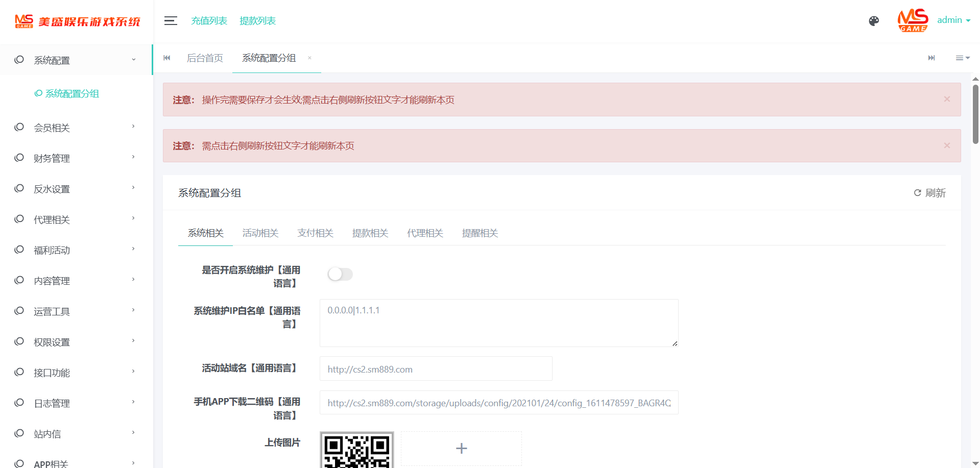Expand the 财务管理 sidebar menu
The width and height of the screenshot is (980, 468).
pyautogui.click(x=76, y=158)
